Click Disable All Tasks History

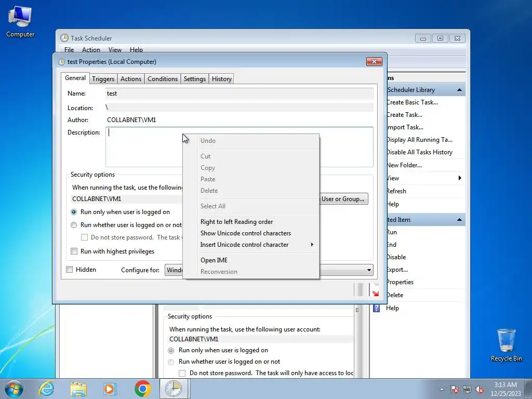coord(420,152)
